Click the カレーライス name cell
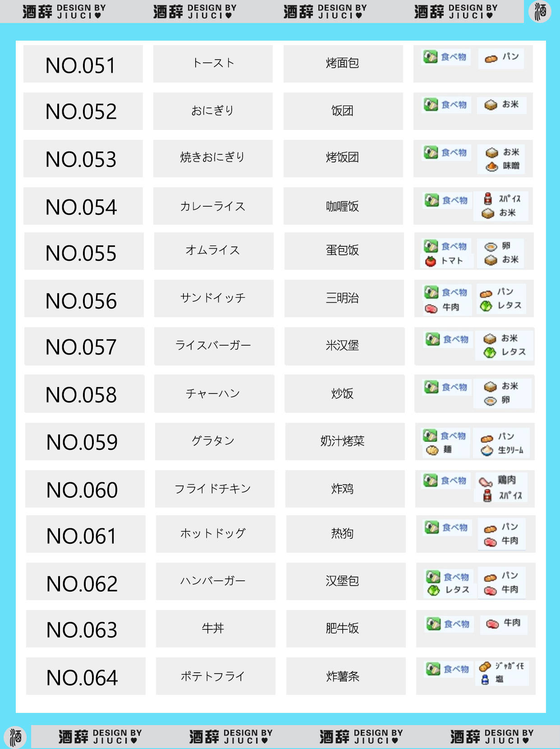560x749 pixels. (213, 206)
